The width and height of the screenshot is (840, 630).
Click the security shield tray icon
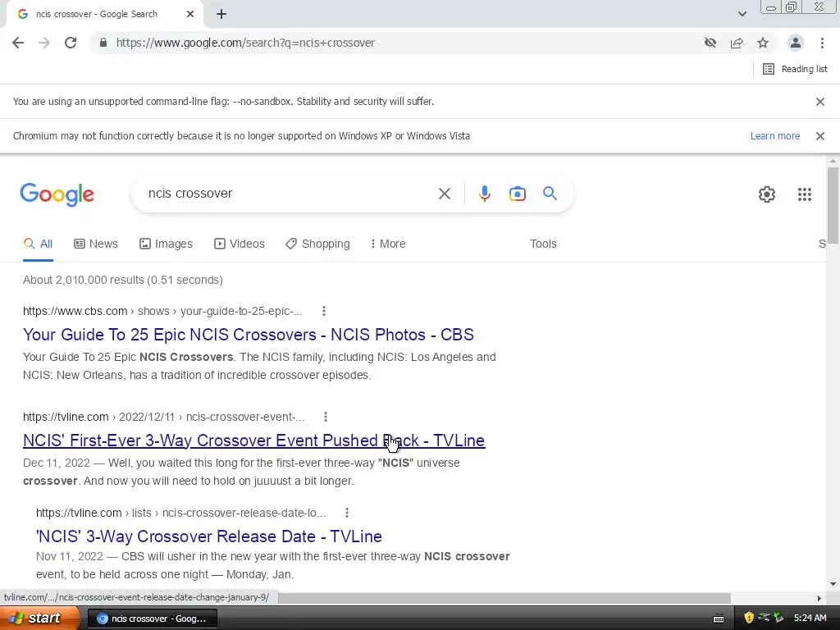[x=749, y=619]
